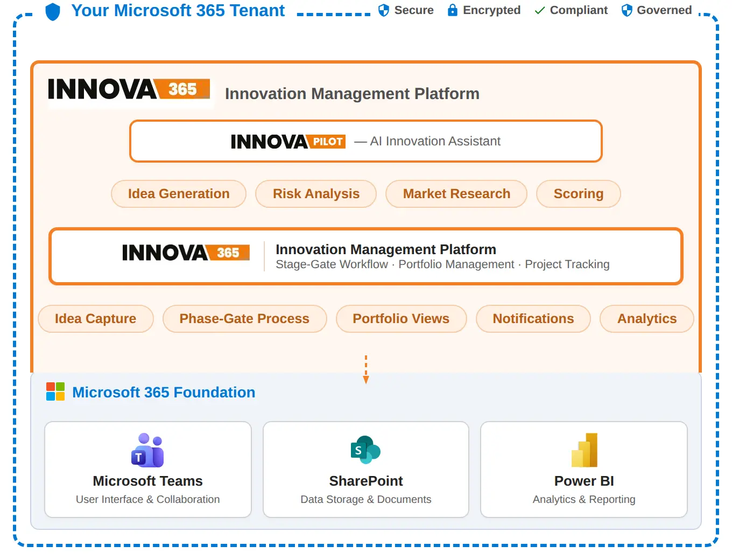Open the Phase-Gate Process feature
The width and height of the screenshot is (732, 560).
pos(244,319)
